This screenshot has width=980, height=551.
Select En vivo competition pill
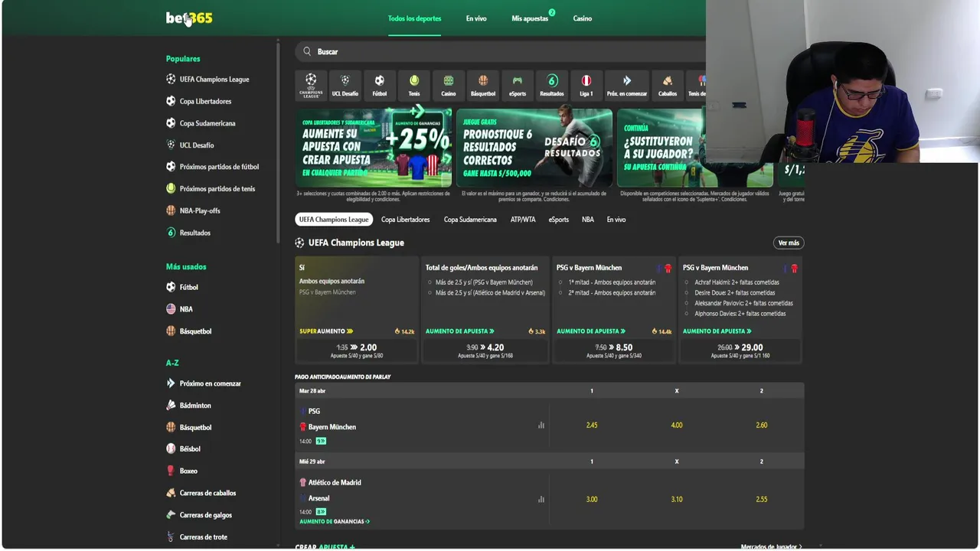(x=616, y=220)
